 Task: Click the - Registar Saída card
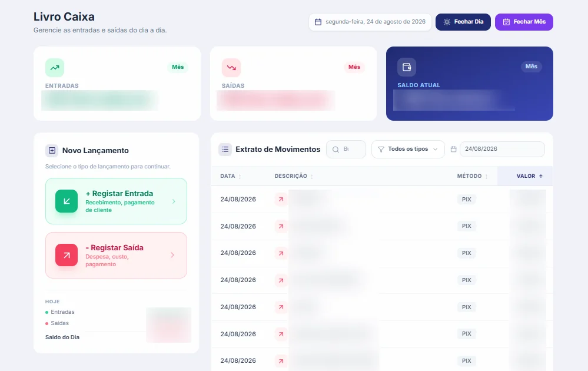tap(117, 255)
